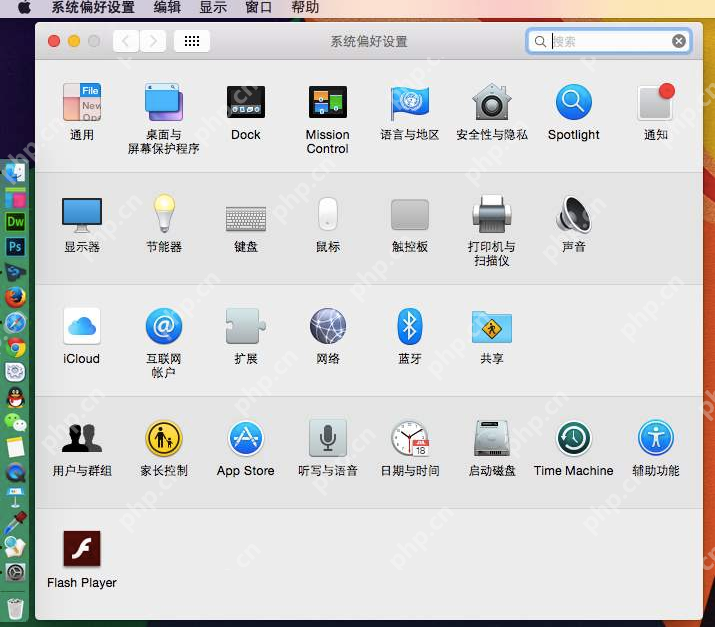Open 语言与地区 flag icon
The width and height of the screenshot is (716, 627).
pyautogui.click(x=410, y=102)
